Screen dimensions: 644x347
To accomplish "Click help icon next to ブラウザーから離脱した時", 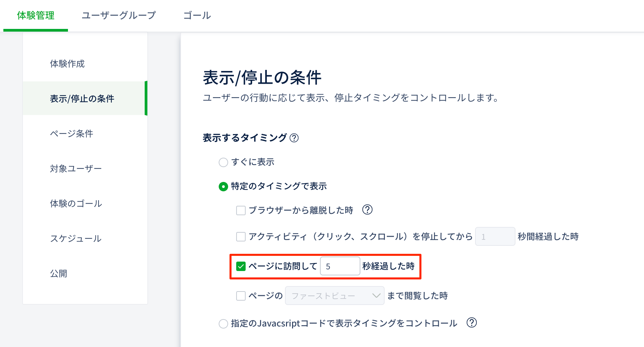I will click(x=367, y=210).
